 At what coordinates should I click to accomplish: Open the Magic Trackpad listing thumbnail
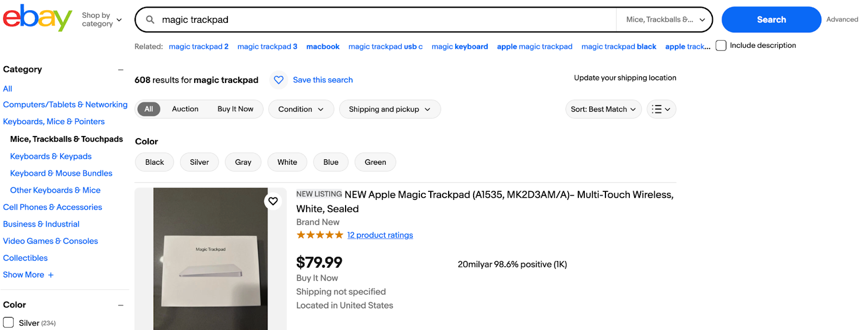tap(210, 259)
